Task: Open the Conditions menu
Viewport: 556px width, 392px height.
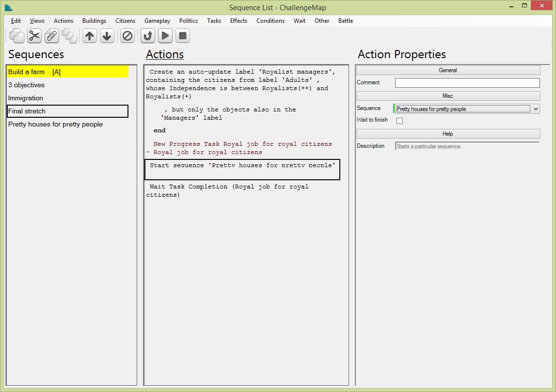Action: [270, 21]
